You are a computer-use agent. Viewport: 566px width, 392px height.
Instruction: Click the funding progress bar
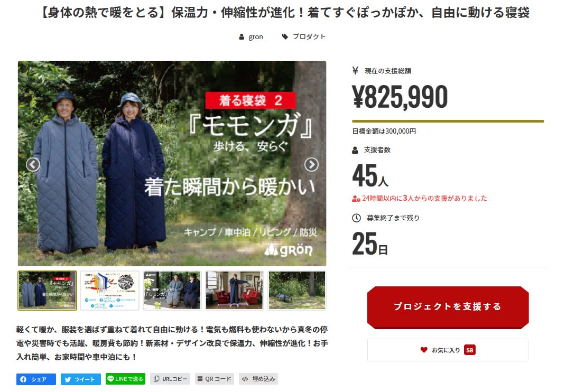click(448, 122)
